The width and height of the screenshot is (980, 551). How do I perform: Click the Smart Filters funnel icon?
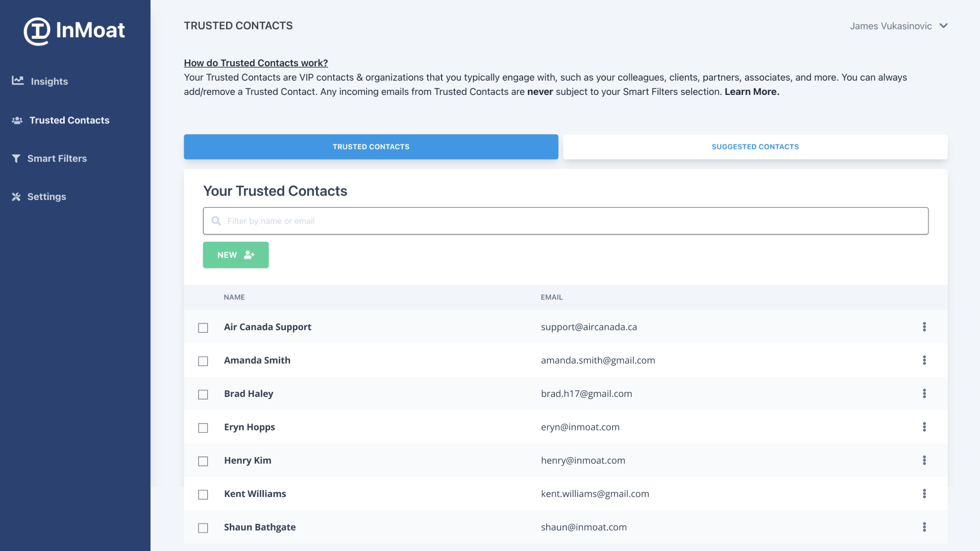[16, 159]
